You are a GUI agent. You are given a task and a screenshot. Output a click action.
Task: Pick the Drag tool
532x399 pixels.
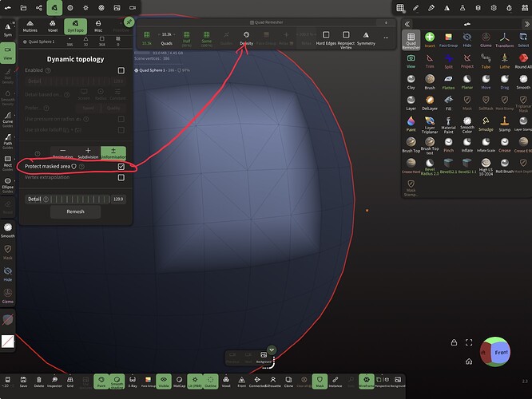(505, 81)
